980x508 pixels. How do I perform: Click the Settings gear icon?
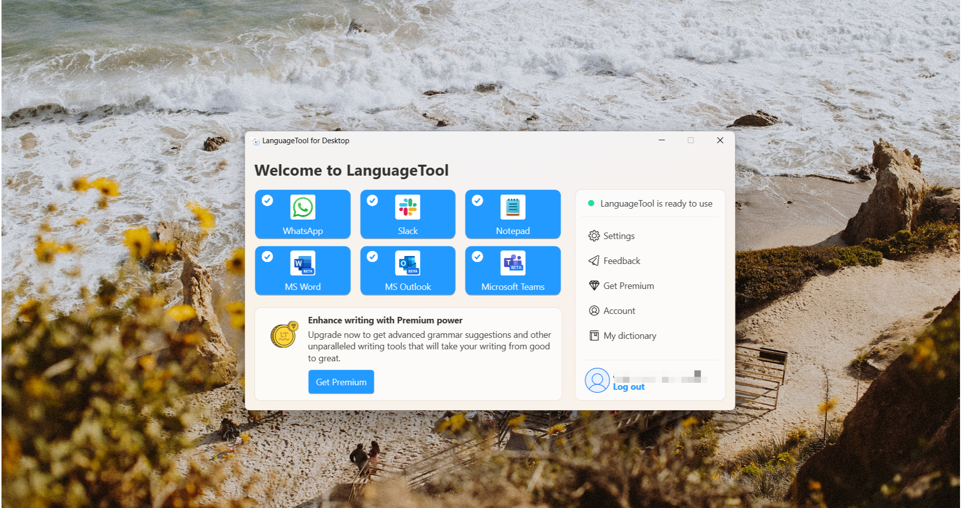coord(594,236)
